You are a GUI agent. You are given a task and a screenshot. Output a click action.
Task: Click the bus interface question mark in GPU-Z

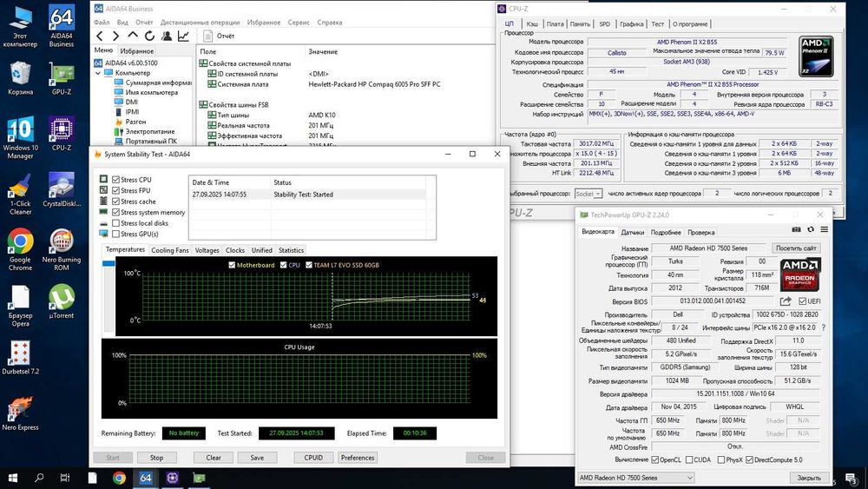pos(824,327)
